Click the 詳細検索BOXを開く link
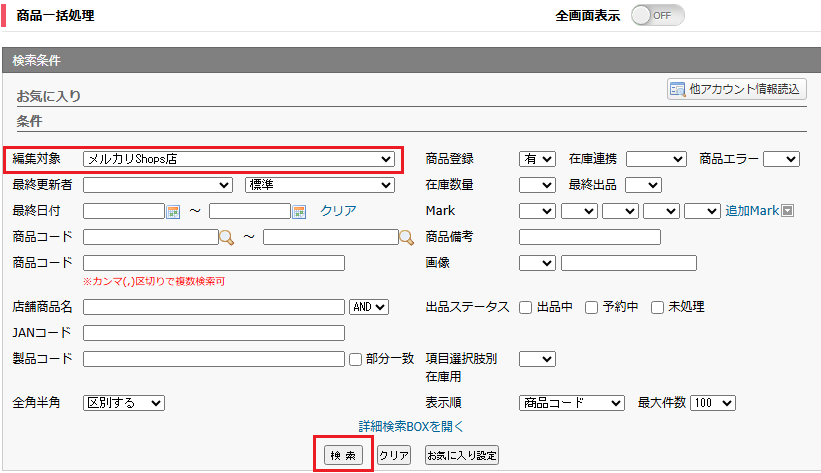 click(x=411, y=426)
